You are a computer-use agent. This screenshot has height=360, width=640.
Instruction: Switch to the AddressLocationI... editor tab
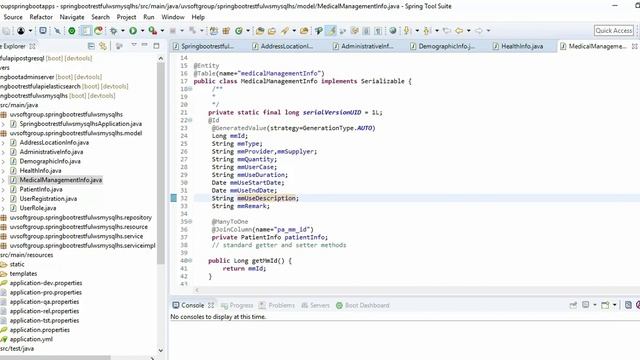(x=282, y=46)
